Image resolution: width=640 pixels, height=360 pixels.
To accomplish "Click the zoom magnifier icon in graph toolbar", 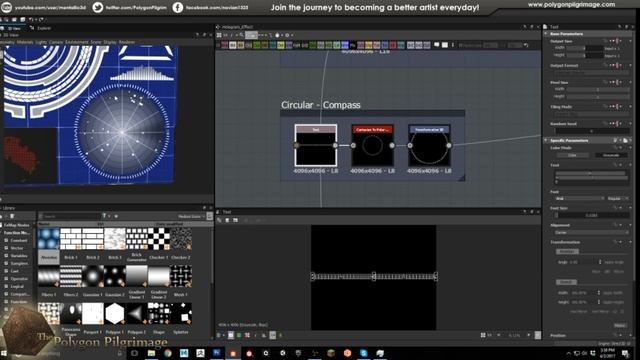I will click(x=242, y=35).
